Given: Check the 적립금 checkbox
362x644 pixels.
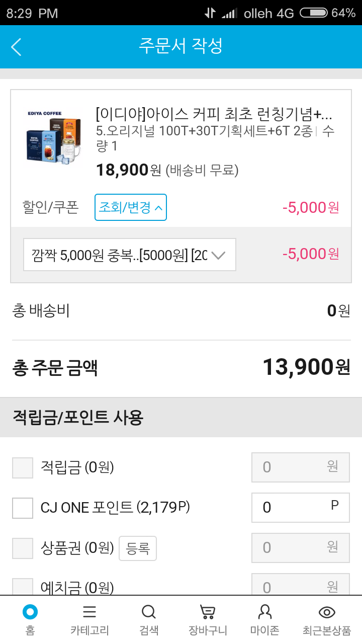Looking at the screenshot, I should [x=23, y=468].
